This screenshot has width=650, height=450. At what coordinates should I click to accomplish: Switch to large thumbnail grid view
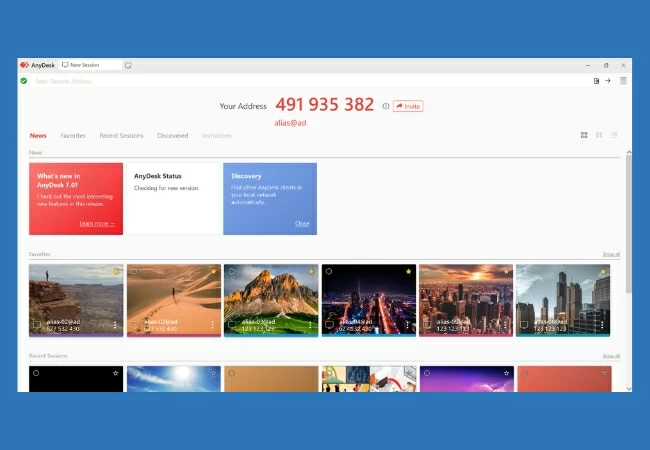point(584,135)
